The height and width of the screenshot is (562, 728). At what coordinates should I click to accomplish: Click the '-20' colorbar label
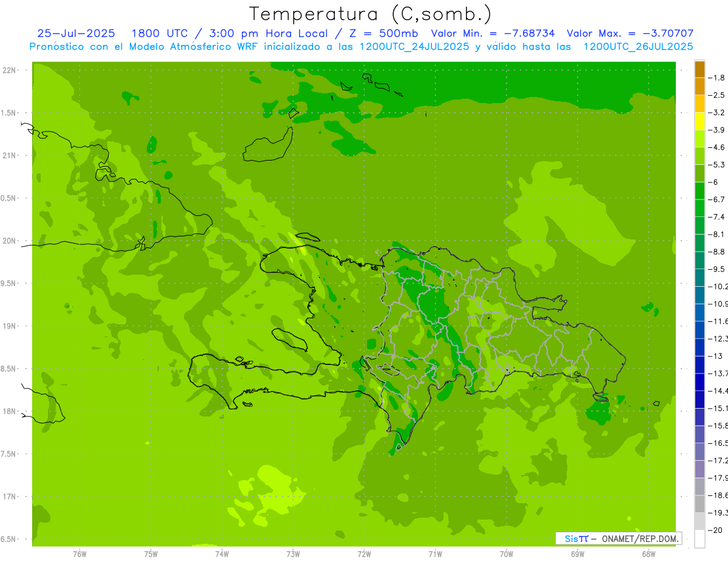(x=715, y=530)
